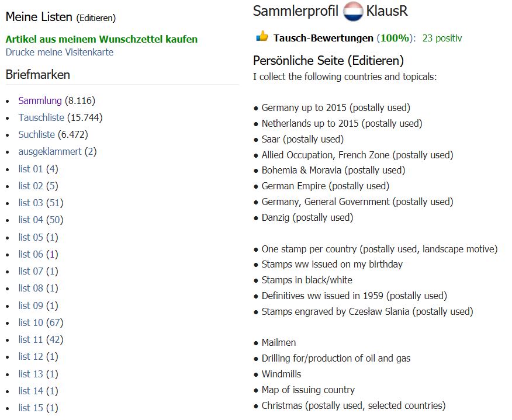Open list 11 with 42 items

coord(31,339)
